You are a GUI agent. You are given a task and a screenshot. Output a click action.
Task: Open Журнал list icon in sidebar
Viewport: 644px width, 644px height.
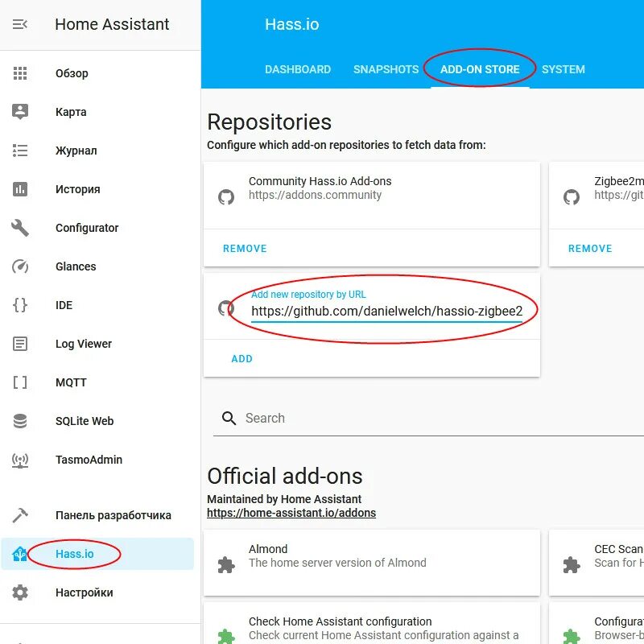(x=19, y=151)
